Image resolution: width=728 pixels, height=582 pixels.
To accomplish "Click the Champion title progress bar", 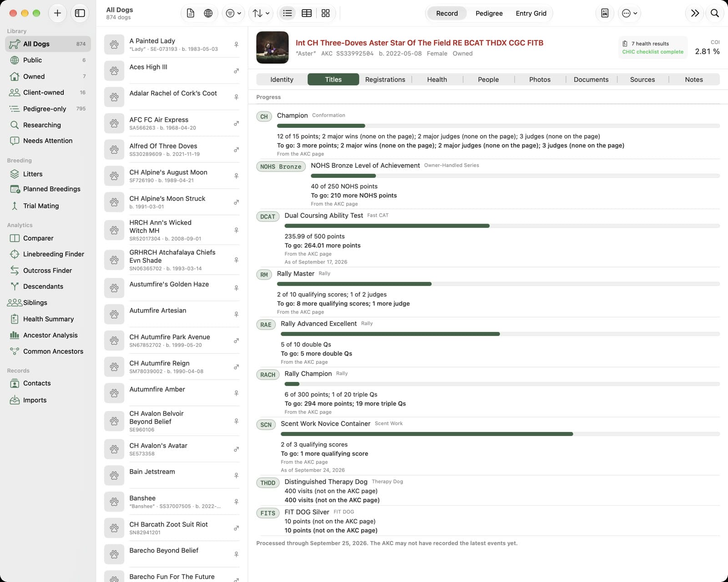I will click(x=498, y=126).
